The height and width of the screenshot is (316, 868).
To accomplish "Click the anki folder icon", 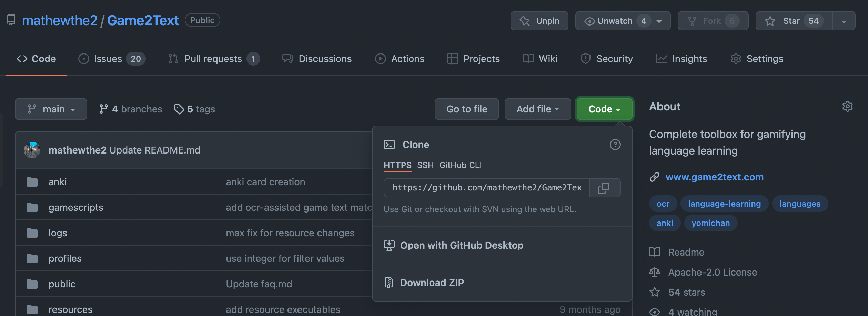I will 32,182.
